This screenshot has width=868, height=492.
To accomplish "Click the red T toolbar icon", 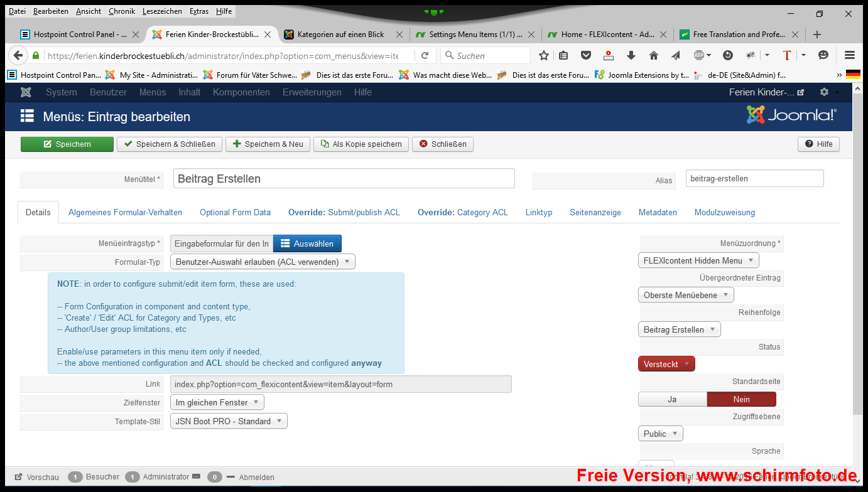I will point(786,55).
